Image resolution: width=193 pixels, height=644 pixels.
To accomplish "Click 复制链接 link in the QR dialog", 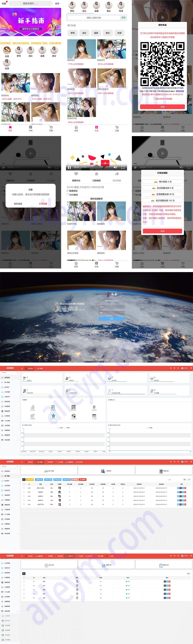I will tap(180, 91).
